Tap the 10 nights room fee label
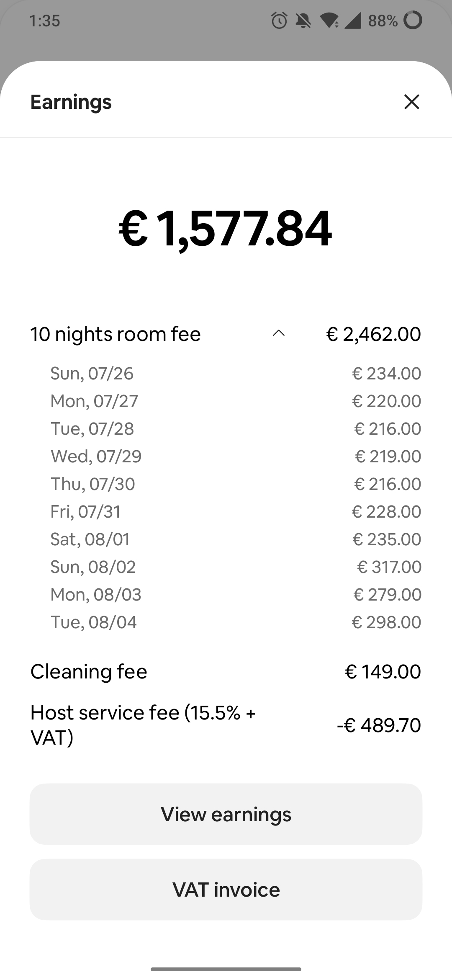 pos(116,334)
